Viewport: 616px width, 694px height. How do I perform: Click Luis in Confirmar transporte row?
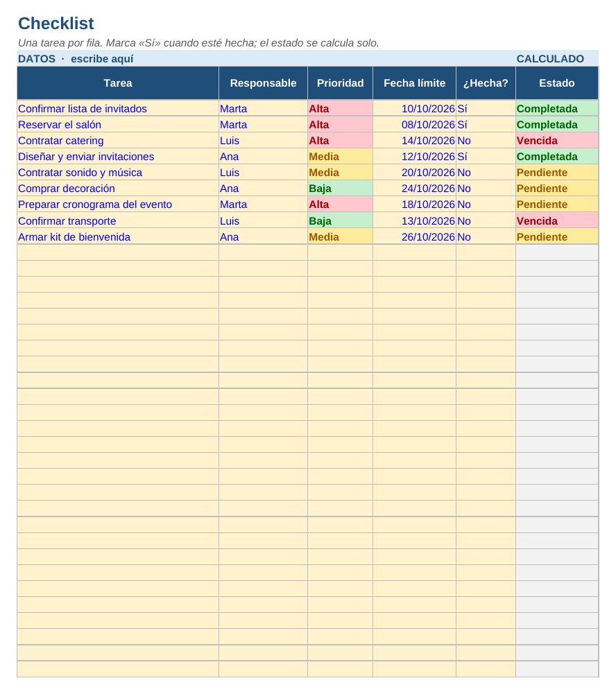tap(263, 220)
